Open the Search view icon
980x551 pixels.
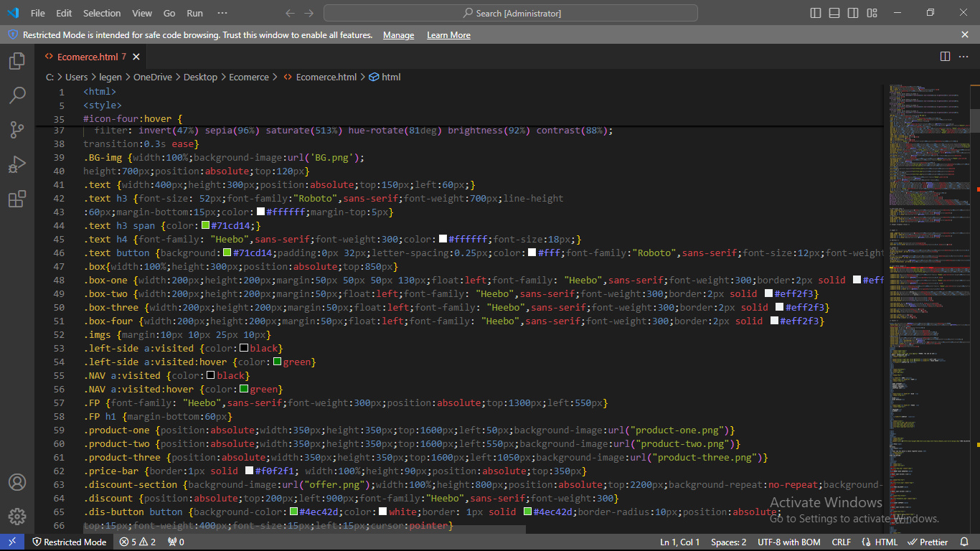(17, 95)
